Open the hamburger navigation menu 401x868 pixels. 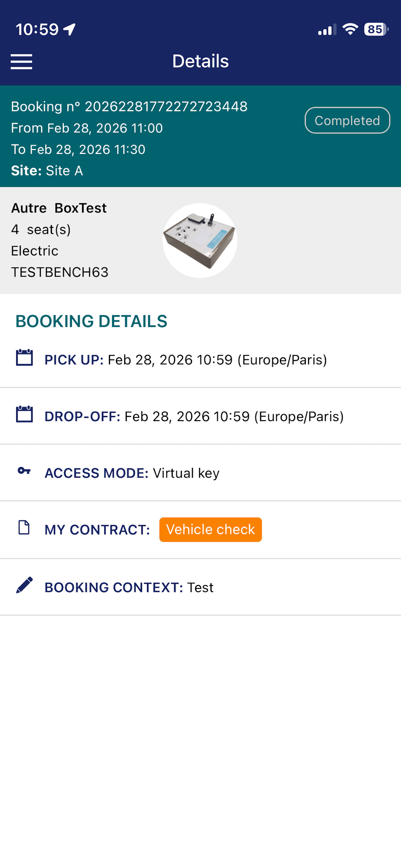(21, 62)
